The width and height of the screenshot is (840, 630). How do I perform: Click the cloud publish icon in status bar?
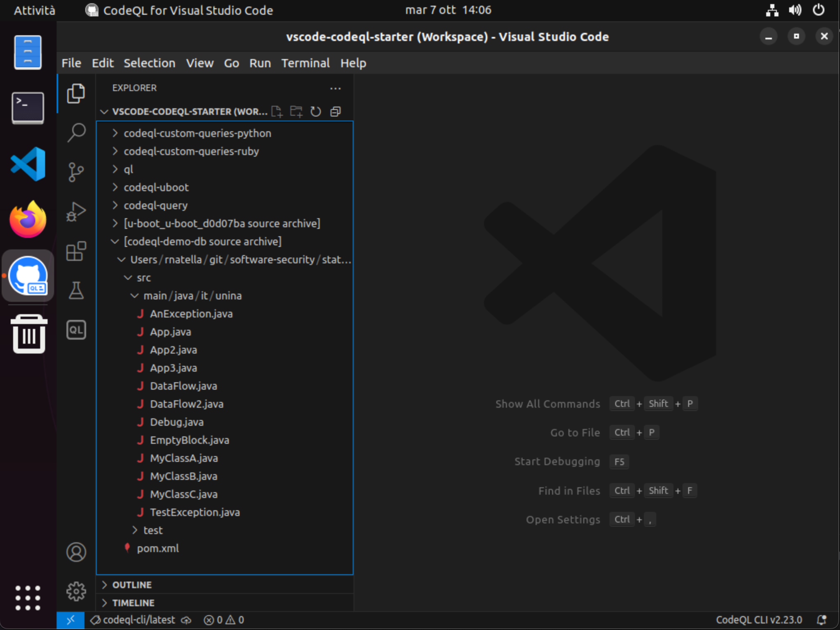(x=186, y=620)
